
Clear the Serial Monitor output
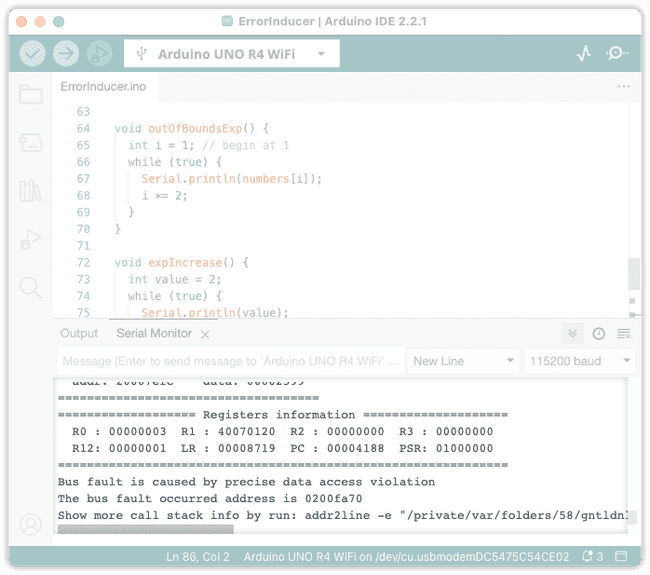tap(623, 334)
